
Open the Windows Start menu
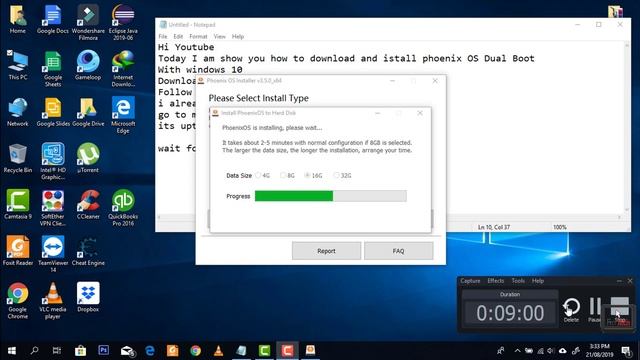(12, 351)
